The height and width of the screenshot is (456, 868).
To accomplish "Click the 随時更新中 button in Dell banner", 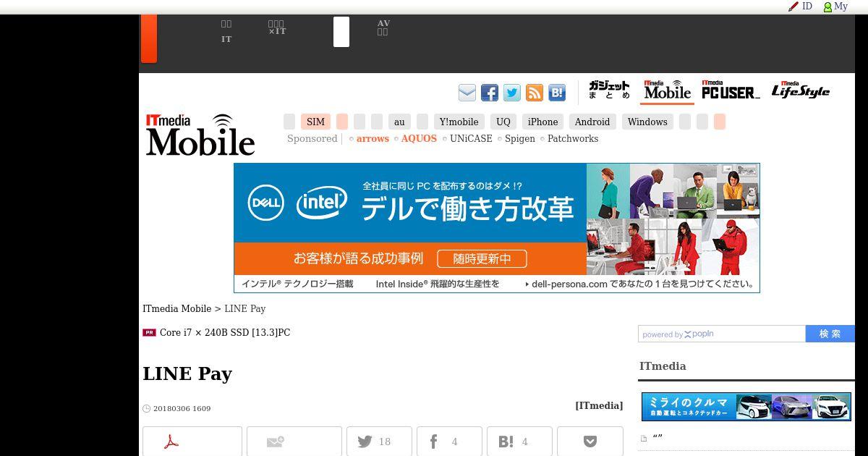I will click(482, 259).
